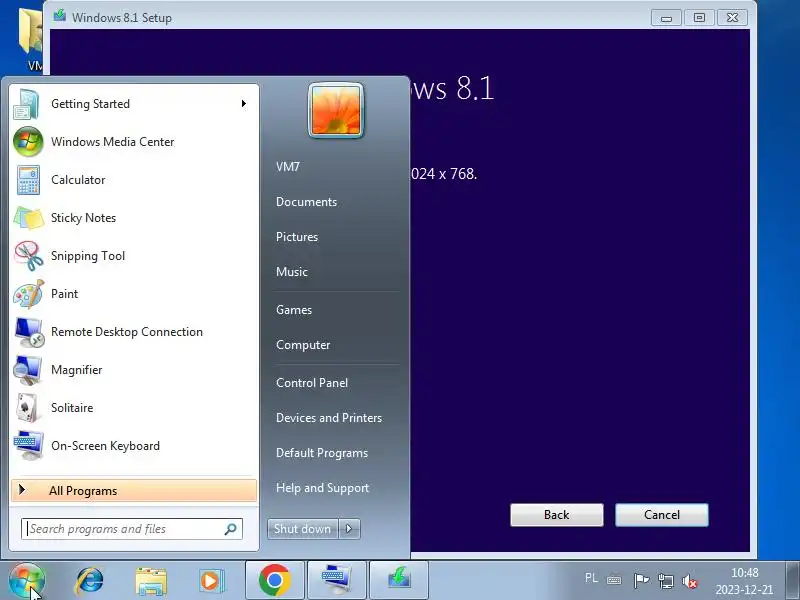
Task: Open Internet Explorer from taskbar
Action: tap(89, 581)
